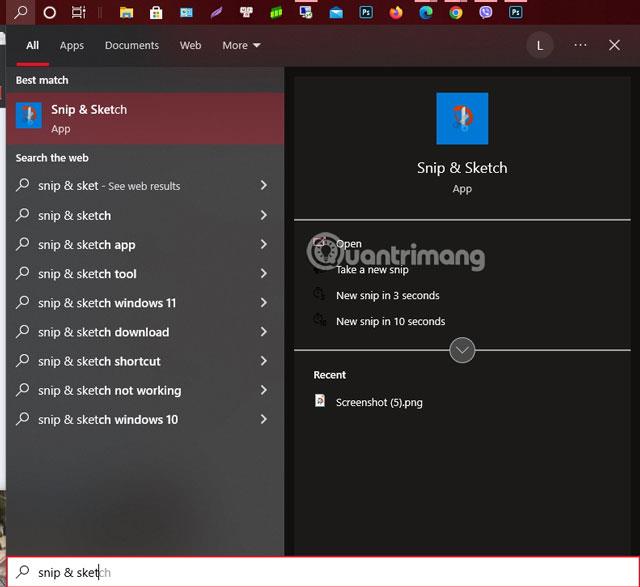This screenshot has height=587, width=640.
Task: Switch to the Documents search tab
Action: click(132, 45)
